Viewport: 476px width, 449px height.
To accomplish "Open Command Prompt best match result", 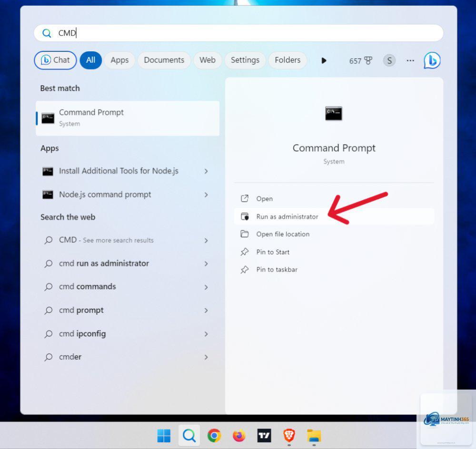I will pos(128,118).
